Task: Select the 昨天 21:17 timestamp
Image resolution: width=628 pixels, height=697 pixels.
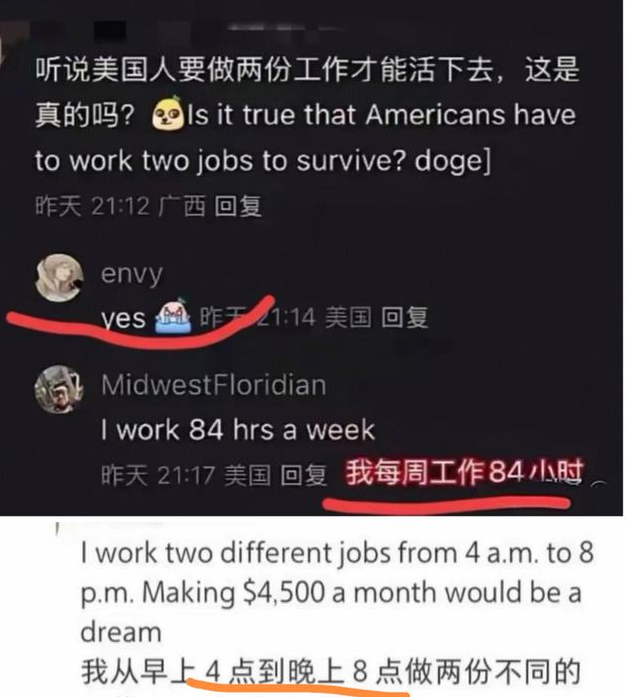Action: (x=158, y=475)
